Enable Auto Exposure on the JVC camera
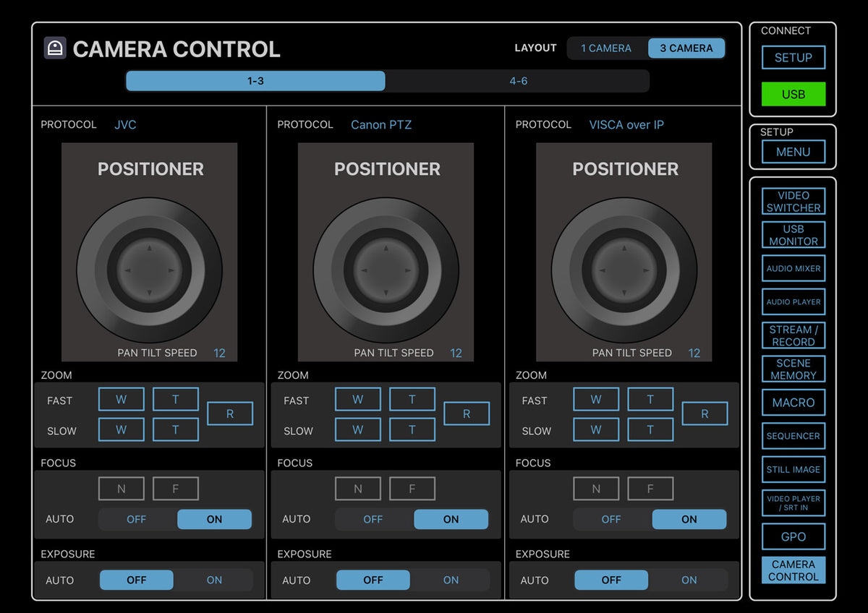The height and width of the screenshot is (613, 868). click(x=214, y=580)
